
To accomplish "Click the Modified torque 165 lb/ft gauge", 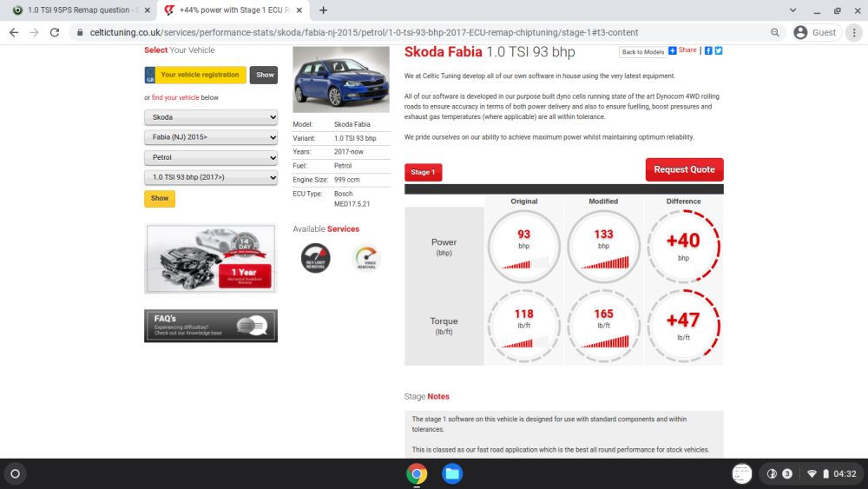I will [603, 327].
